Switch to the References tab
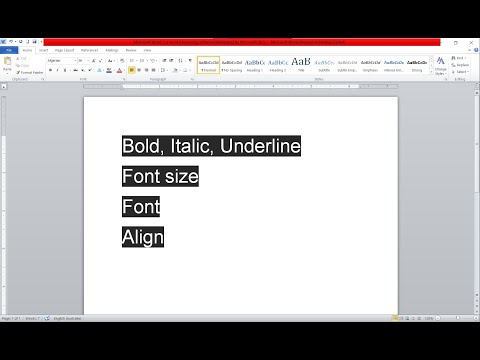The image size is (480, 360). point(90,50)
